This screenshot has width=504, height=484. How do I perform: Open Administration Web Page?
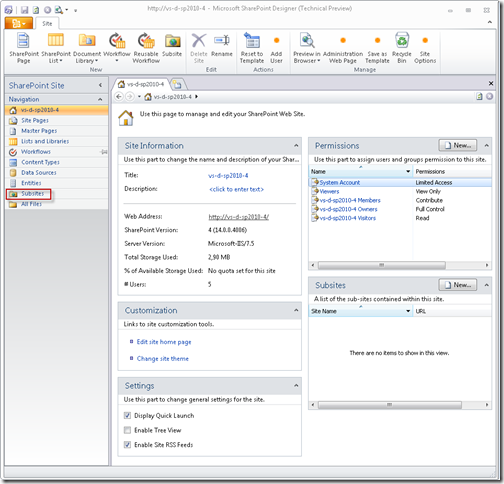click(x=343, y=48)
